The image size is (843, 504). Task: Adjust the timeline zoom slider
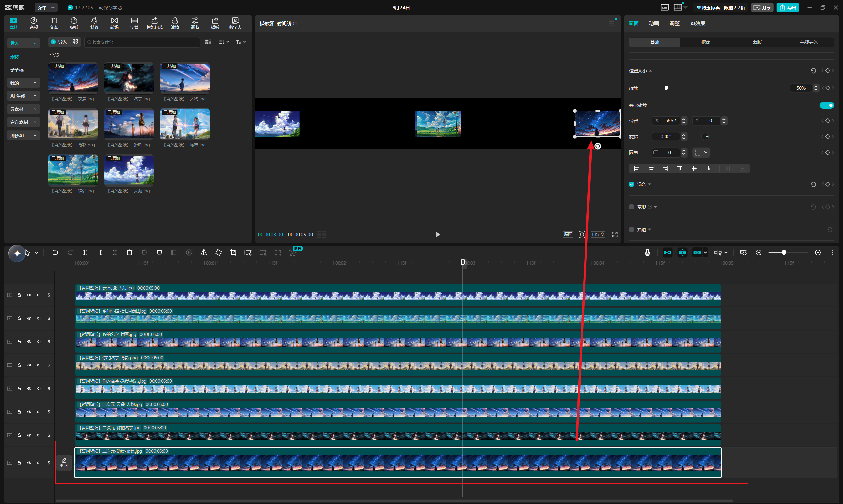(x=783, y=252)
